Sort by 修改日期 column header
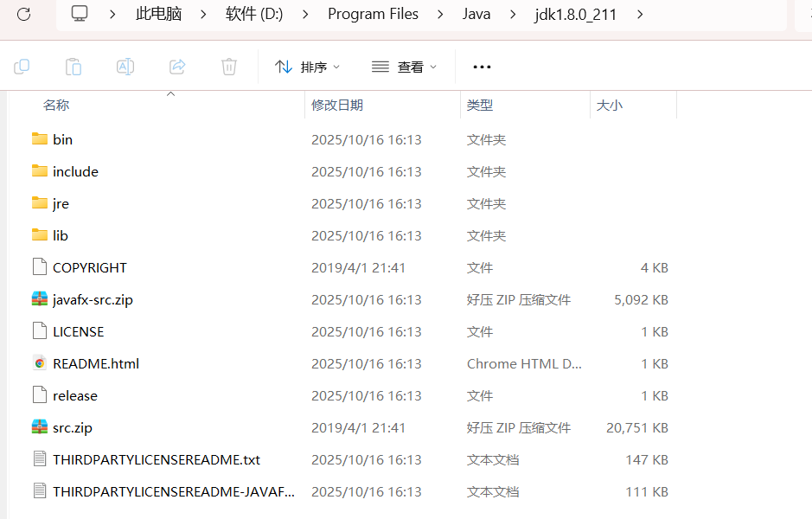 (337, 106)
